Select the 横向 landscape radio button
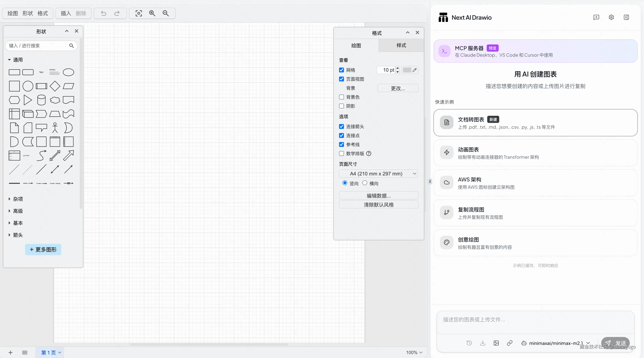The height and width of the screenshot is (358, 644). (x=365, y=183)
